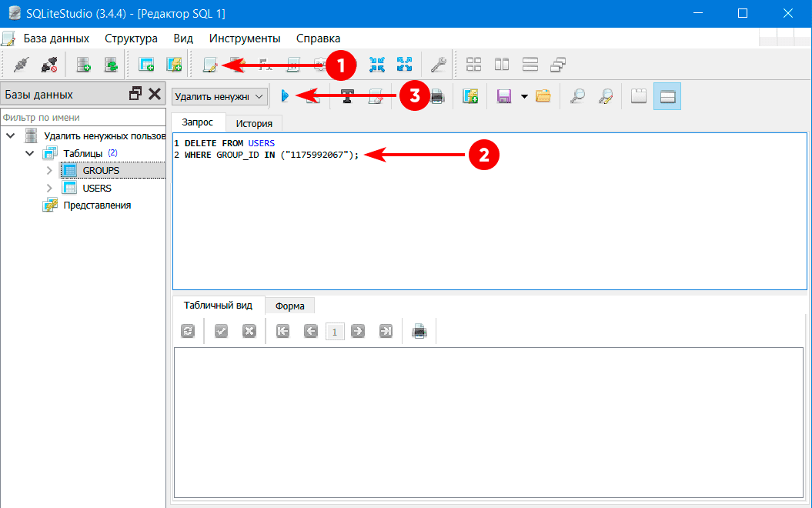This screenshot has width=812, height=508.
Task: Open the database selector combo box
Action: click(219, 96)
